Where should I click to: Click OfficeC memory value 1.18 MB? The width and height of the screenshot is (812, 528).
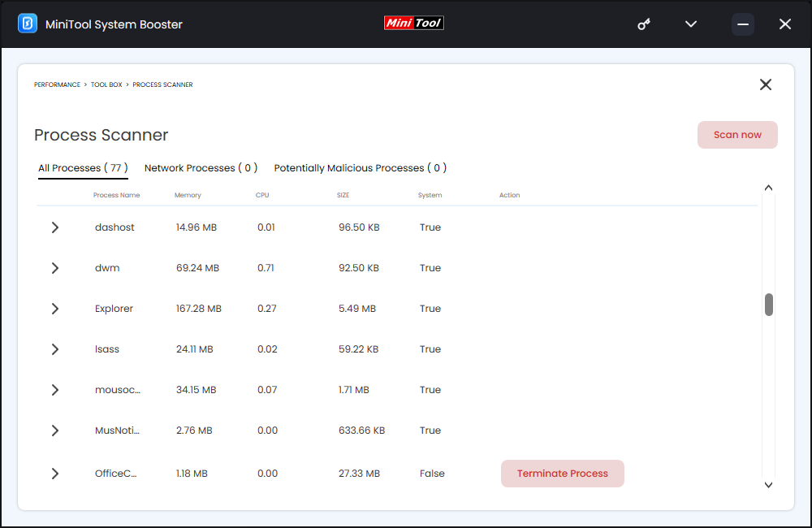coord(192,473)
